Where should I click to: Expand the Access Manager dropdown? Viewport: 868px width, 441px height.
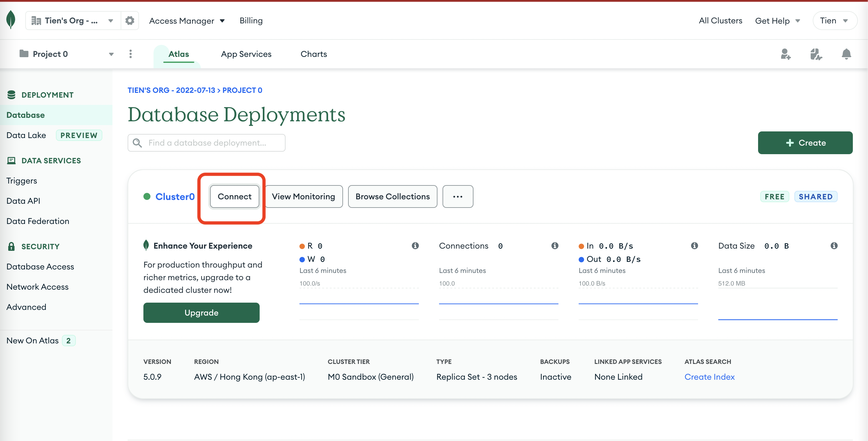(187, 21)
